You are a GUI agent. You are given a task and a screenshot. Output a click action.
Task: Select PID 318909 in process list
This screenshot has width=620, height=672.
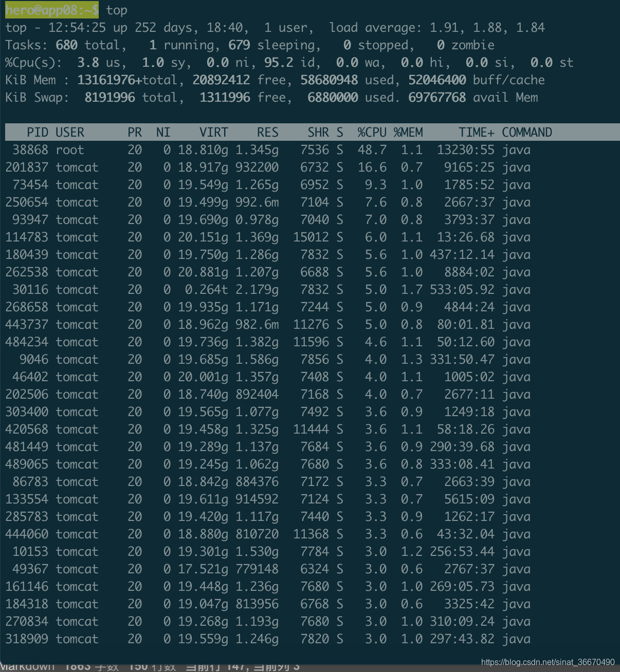pyautogui.click(x=27, y=639)
